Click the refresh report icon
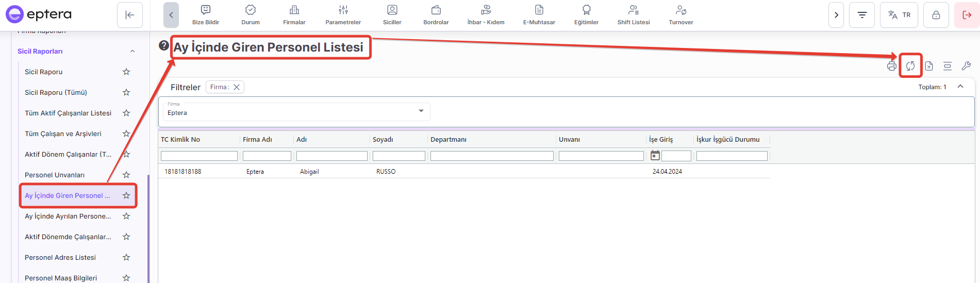This screenshot has width=980, height=283. (910, 66)
